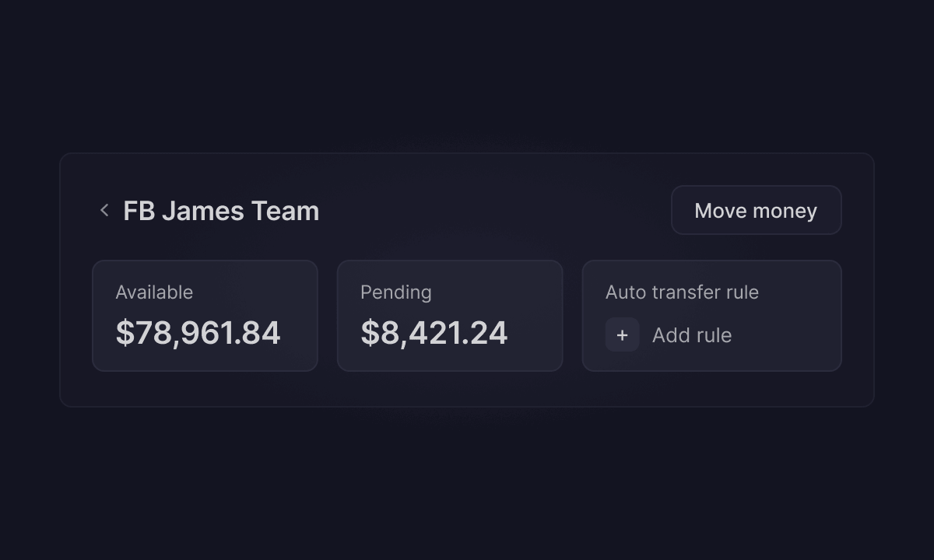Click the $8,421.24 pending amount

[434, 333]
